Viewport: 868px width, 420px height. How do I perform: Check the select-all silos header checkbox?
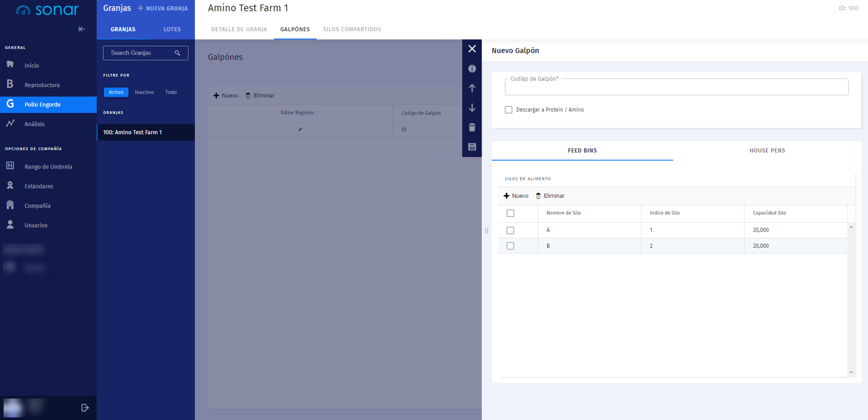point(510,213)
